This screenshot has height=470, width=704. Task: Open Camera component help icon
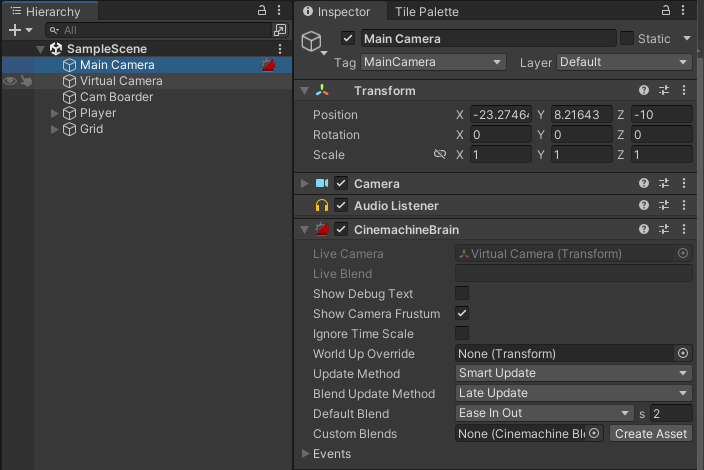tap(644, 183)
